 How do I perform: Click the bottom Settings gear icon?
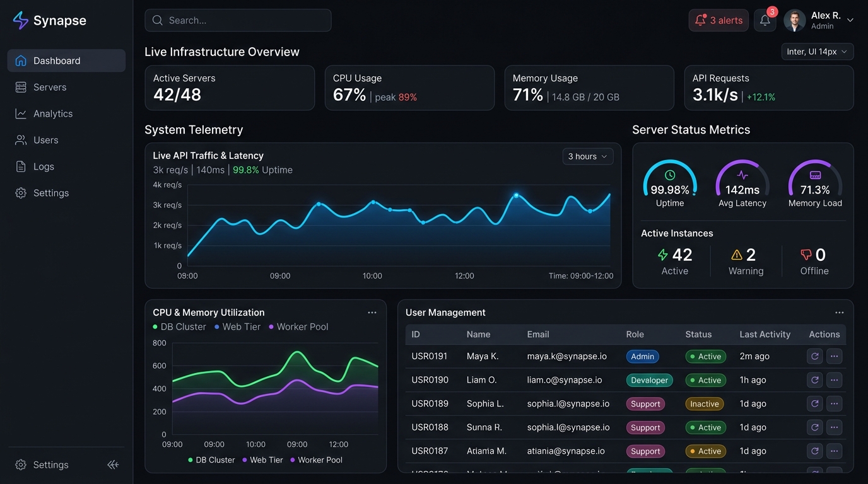[x=21, y=464]
